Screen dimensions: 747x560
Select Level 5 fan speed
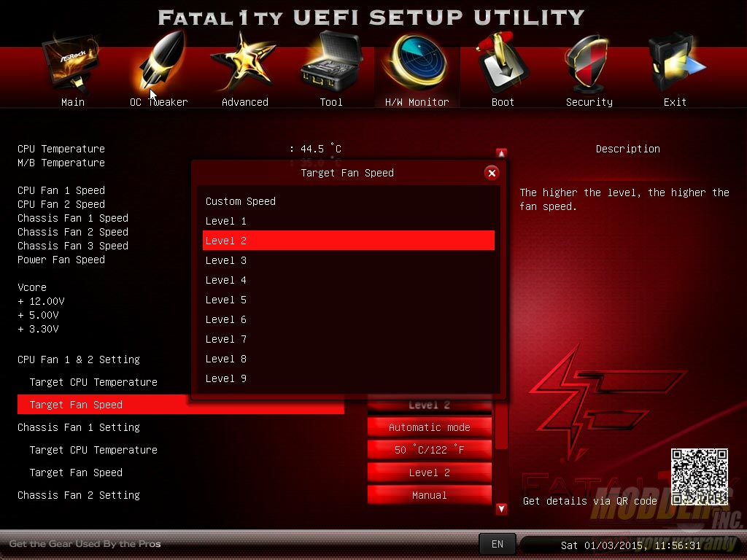[x=226, y=300]
